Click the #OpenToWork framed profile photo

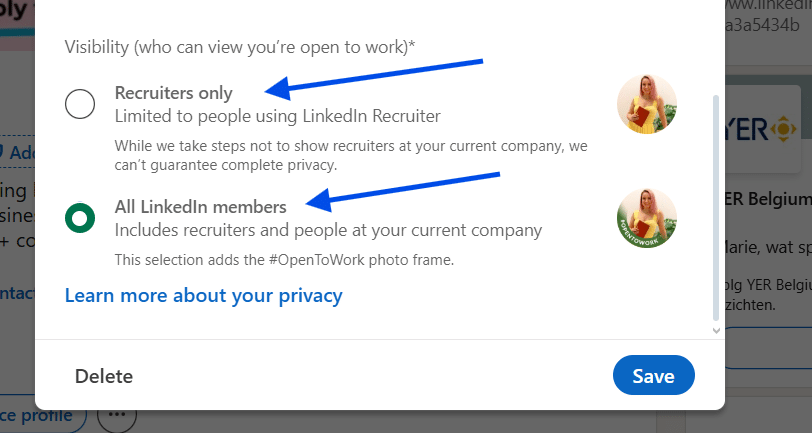(647, 218)
